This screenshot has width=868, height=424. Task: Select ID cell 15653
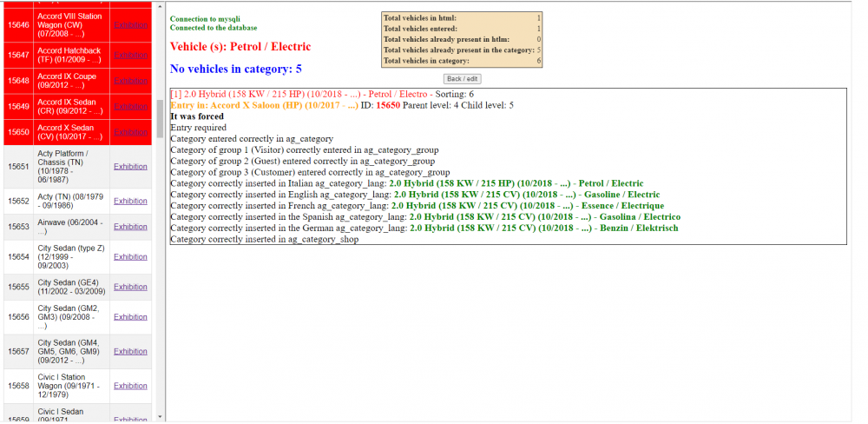tap(19, 227)
